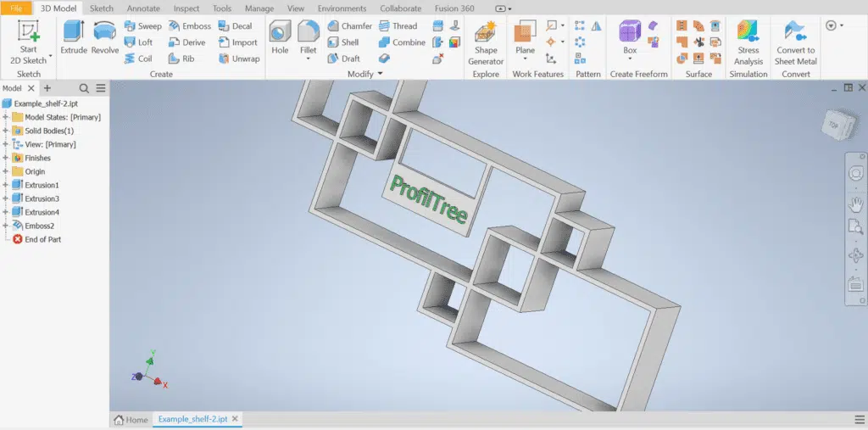Choose the Shell tool
The width and height of the screenshot is (868, 430).
point(343,42)
